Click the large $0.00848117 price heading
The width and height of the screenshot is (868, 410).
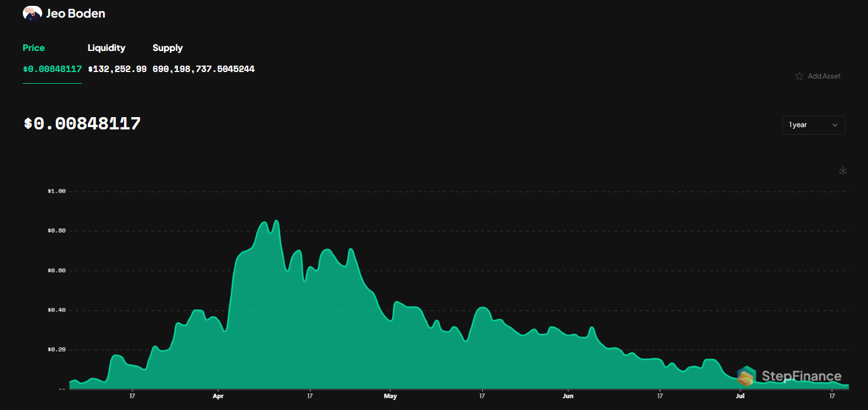point(82,124)
